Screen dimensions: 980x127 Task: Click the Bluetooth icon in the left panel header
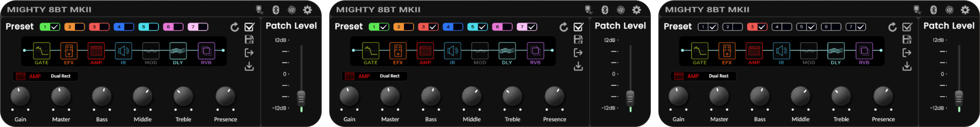pyautogui.click(x=276, y=10)
